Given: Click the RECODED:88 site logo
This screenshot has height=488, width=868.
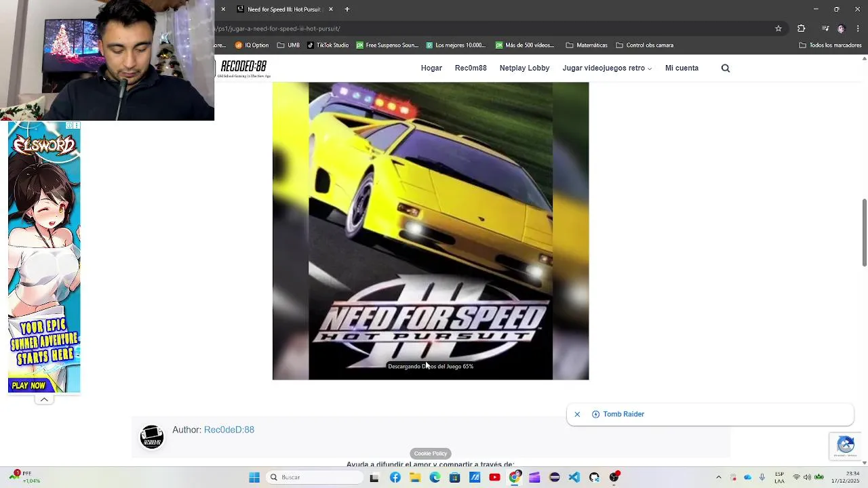Looking at the screenshot, I should (243, 68).
